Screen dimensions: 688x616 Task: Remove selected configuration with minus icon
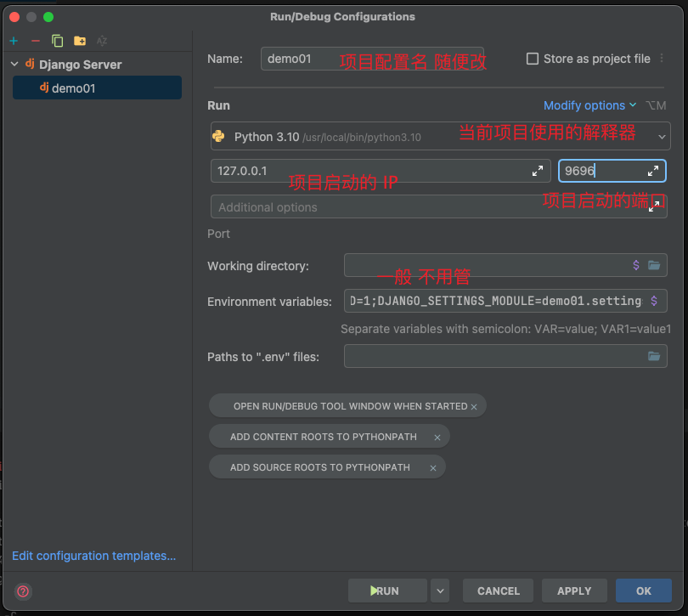[36, 41]
